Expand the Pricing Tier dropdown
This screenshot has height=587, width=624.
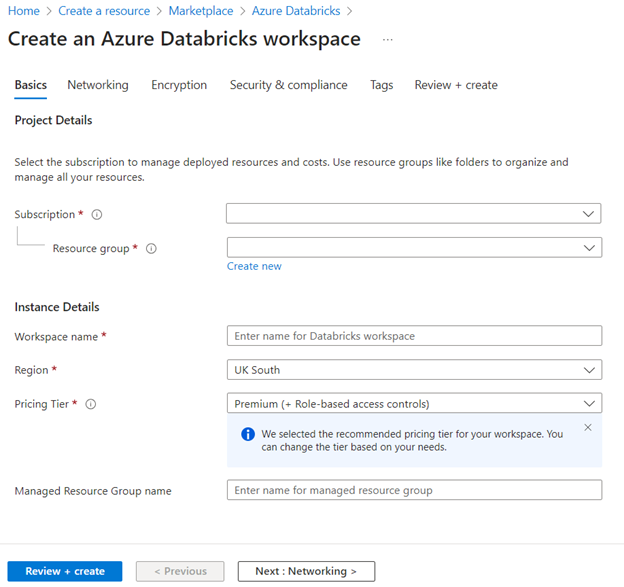point(413,404)
